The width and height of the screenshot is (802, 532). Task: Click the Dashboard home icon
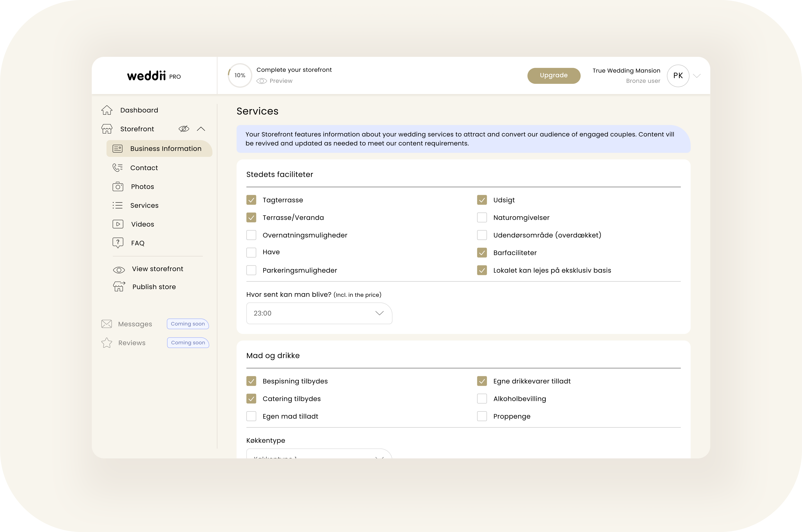pyautogui.click(x=107, y=110)
